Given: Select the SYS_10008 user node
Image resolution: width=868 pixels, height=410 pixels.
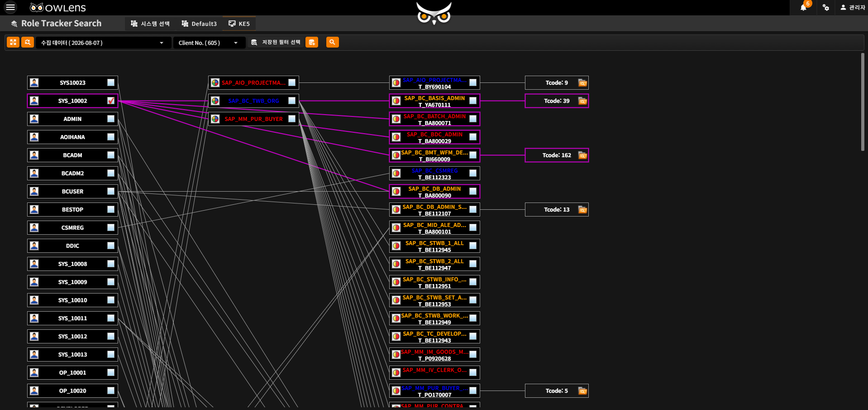Looking at the screenshot, I should (x=72, y=264).
